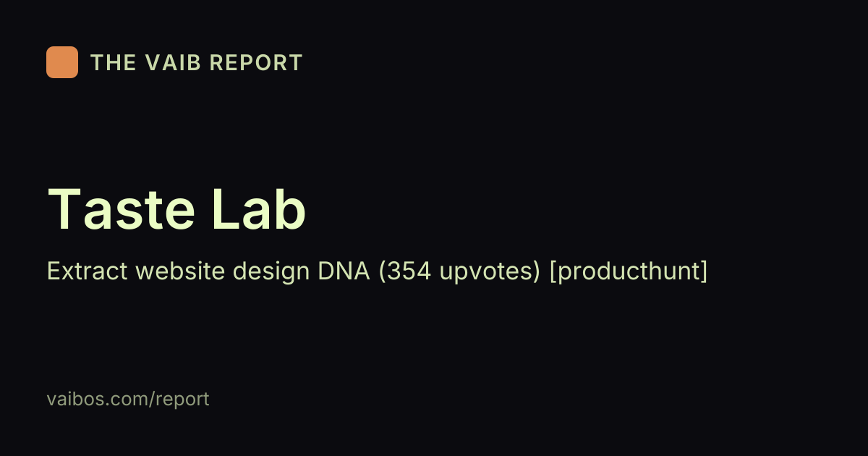Screen dimensions: 868x456
Task: Click the word Taste in headline
Action: [x=122, y=210]
